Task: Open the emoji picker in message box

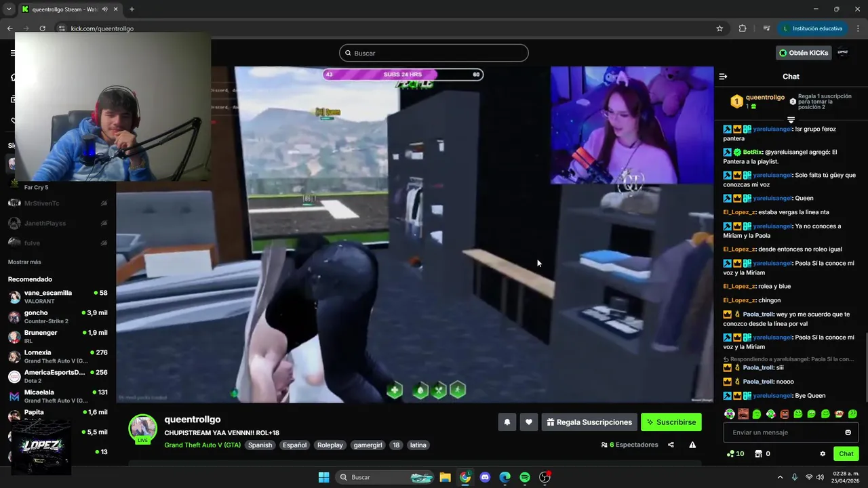Action: (848, 432)
